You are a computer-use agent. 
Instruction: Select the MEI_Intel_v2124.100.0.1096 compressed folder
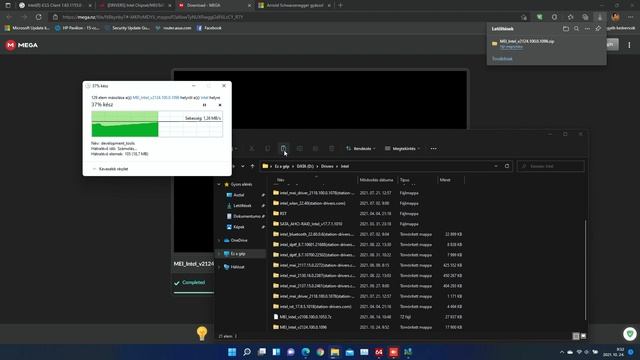coord(367,327)
